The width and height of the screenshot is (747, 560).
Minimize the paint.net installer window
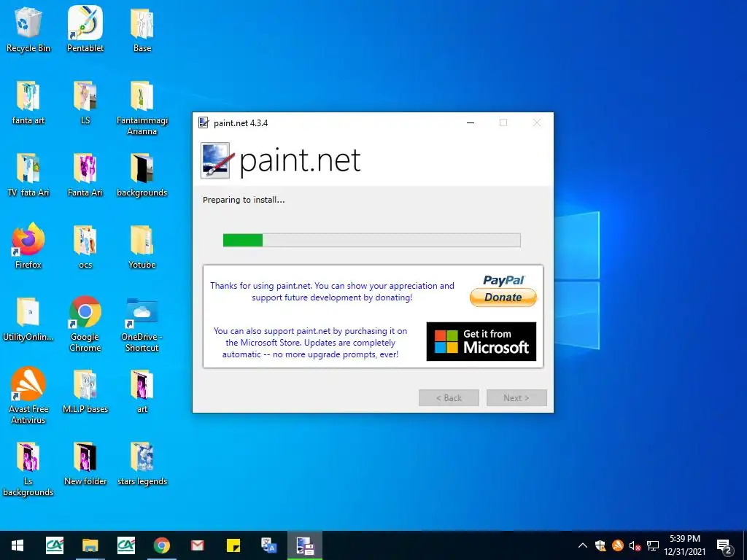pyautogui.click(x=471, y=122)
